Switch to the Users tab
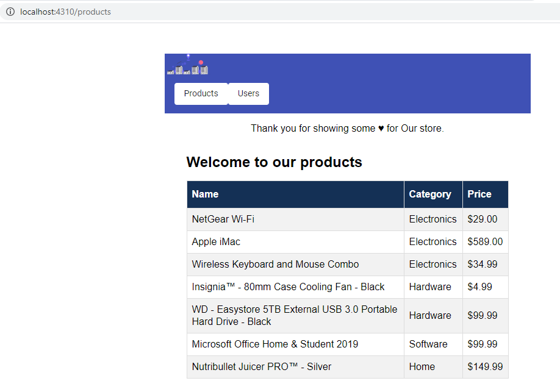Viewport: 560px width, 392px height. tap(248, 93)
